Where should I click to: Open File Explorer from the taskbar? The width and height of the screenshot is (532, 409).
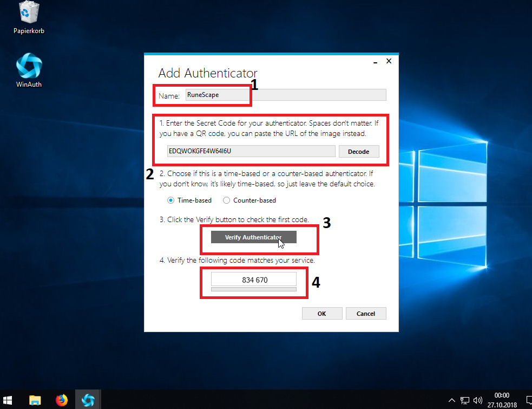(35, 400)
